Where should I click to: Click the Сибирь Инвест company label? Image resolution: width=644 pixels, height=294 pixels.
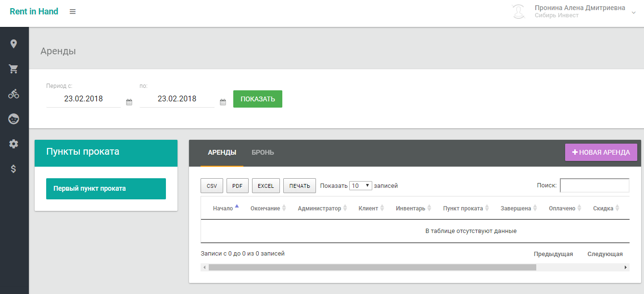556,15
